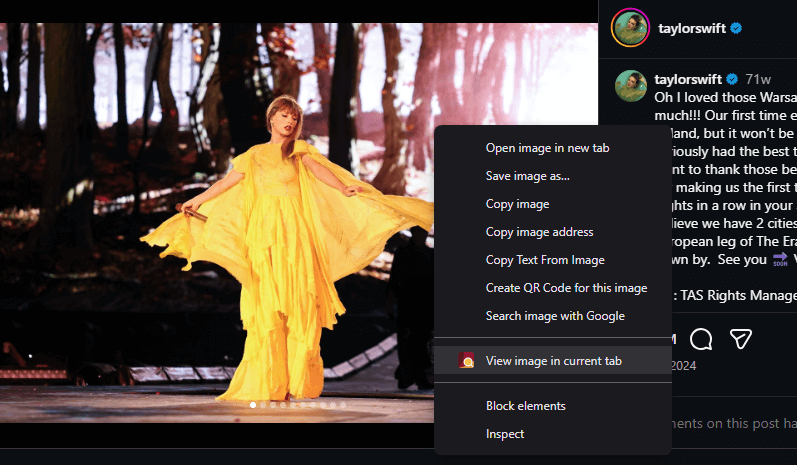
Task: Click the "71w" post timestamp
Action: click(x=758, y=80)
